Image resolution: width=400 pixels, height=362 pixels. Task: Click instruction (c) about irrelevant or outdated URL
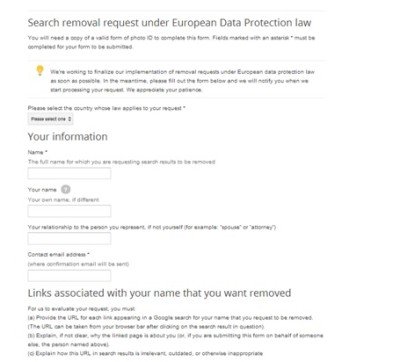point(145,353)
